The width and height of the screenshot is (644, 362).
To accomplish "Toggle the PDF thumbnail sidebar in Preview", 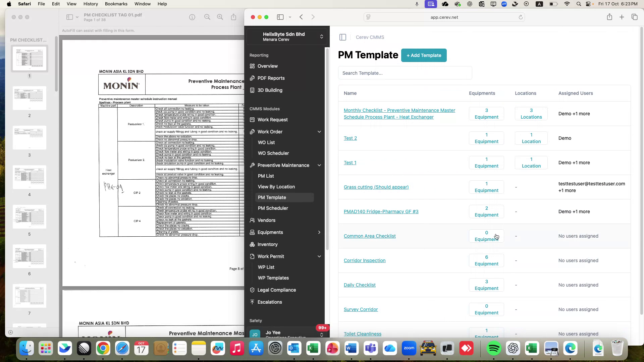I will click(x=70, y=17).
